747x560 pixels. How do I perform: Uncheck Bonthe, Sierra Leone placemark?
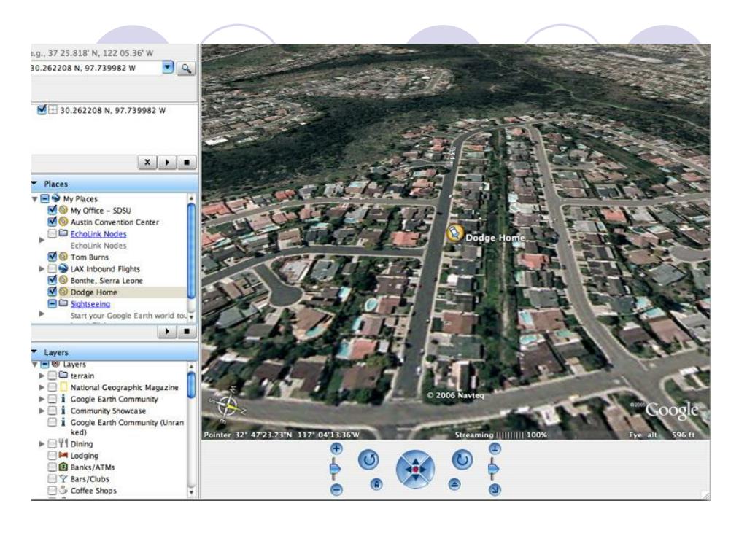[53, 280]
